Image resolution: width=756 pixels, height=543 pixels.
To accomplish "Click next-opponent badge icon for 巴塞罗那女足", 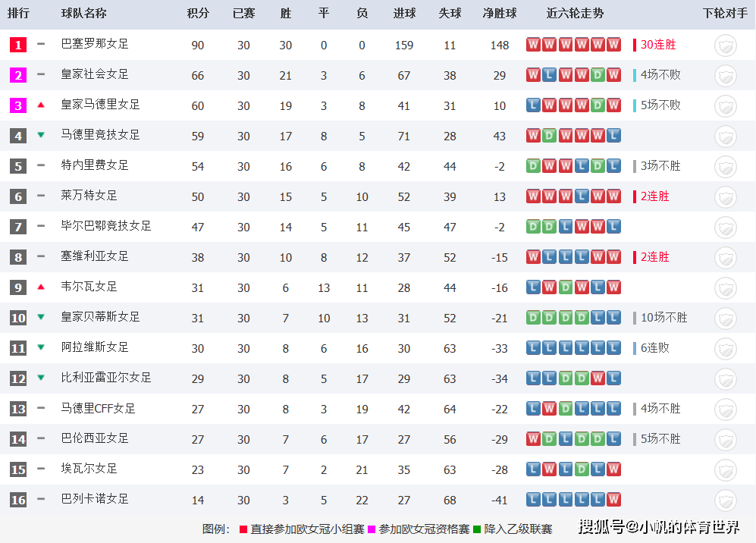I will [725, 46].
